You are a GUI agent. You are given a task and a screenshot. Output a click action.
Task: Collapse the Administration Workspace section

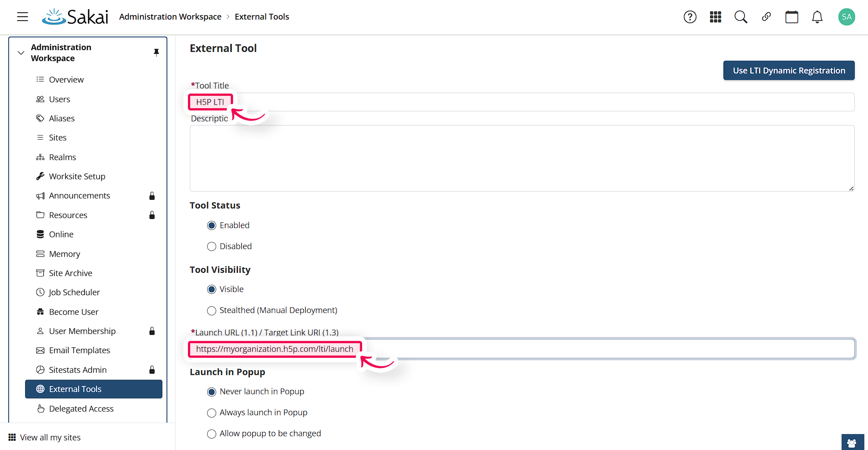21,52
